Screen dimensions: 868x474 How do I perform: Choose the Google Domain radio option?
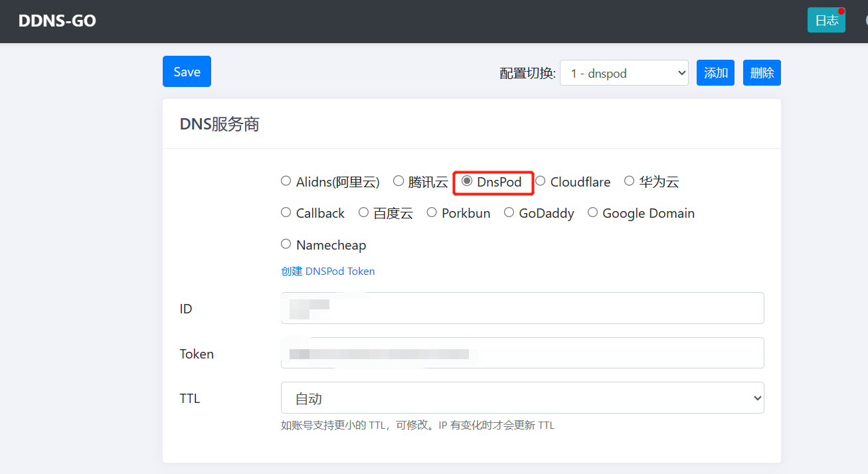[x=592, y=212]
